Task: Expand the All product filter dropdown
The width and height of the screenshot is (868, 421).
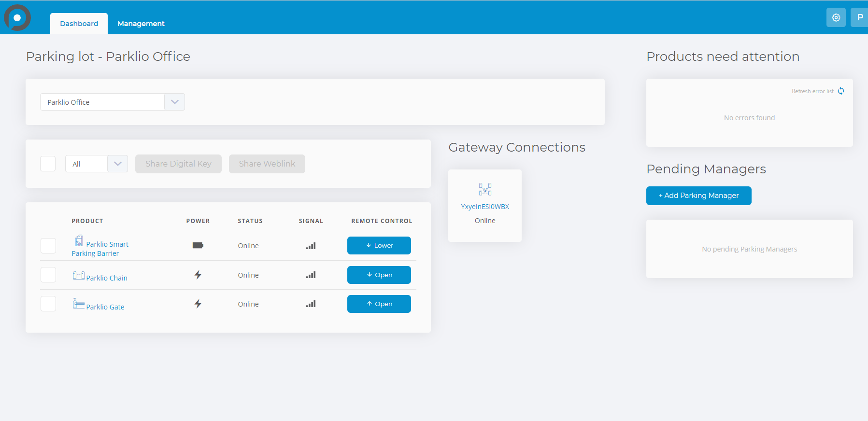Action: click(x=97, y=164)
